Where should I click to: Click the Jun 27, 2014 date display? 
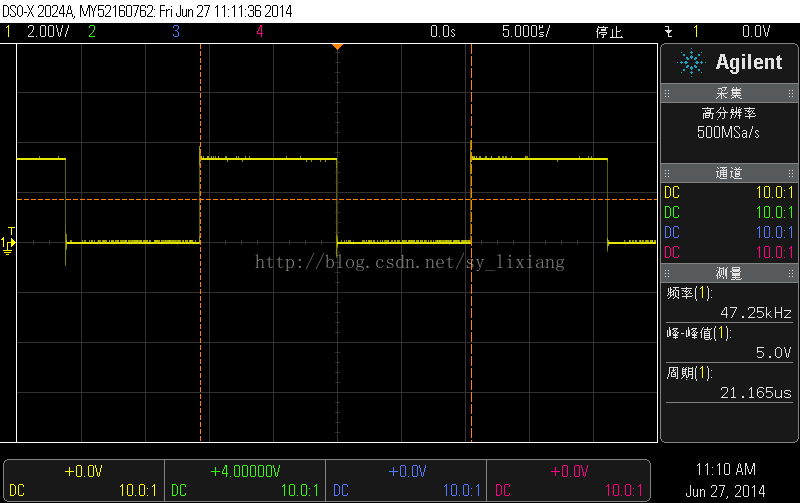point(726,491)
